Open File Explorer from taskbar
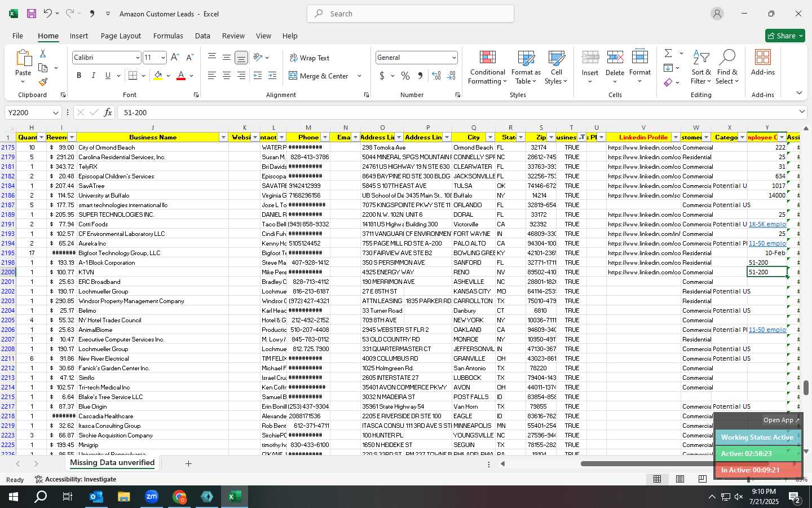This screenshot has width=812, height=508. point(124,497)
